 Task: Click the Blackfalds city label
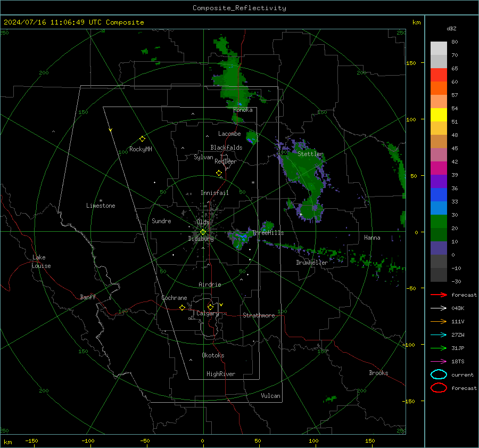point(226,148)
